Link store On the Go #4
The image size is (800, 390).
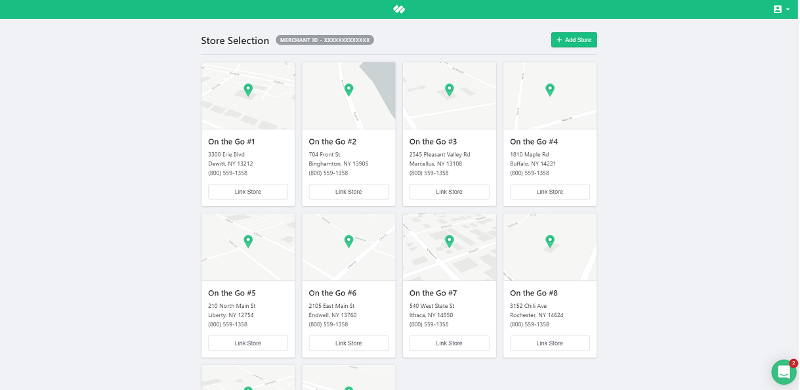pyautogui.click(x=549, y=192)
